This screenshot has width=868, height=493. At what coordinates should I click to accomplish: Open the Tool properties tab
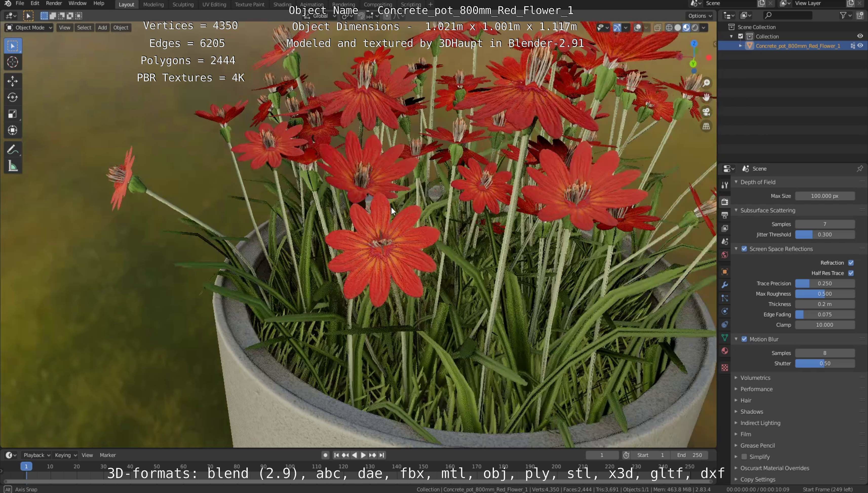click(x=724, y=185)
